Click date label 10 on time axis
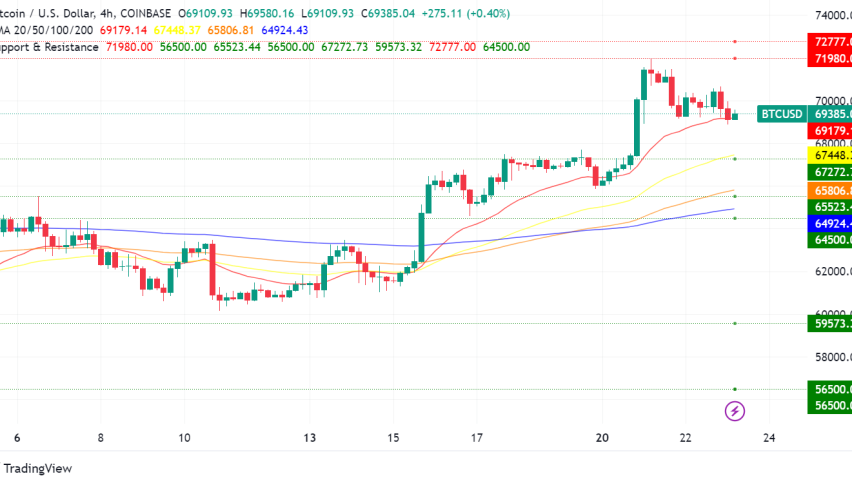 click(x=184, y=438)
